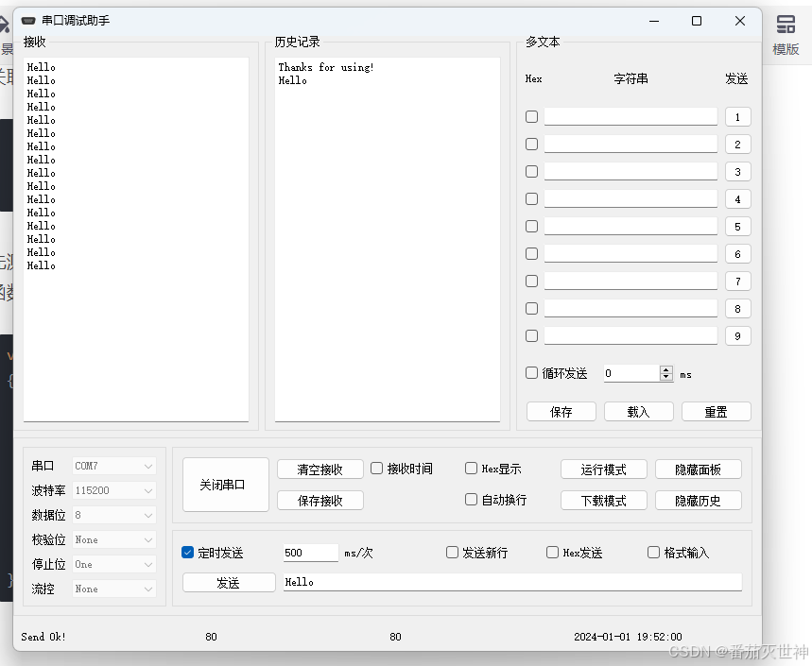
Task: Switch to 运行模式
Action: (x=603, y=470)
